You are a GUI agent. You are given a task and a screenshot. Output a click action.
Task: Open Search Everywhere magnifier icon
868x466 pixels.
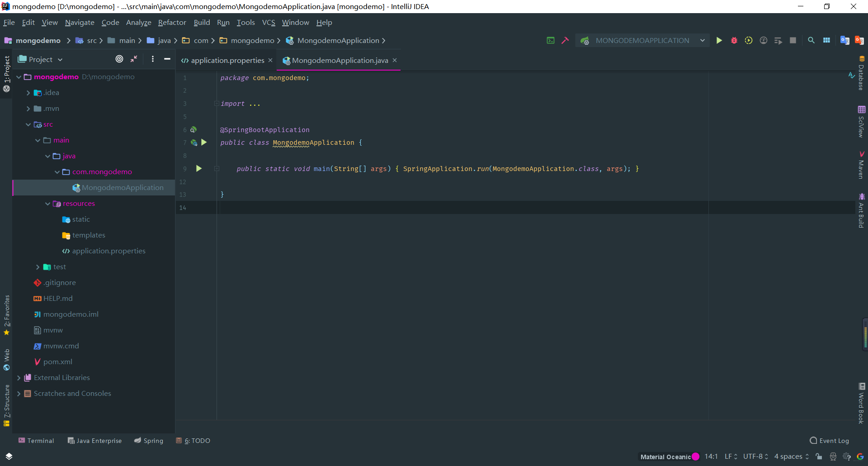coord(811,41)
